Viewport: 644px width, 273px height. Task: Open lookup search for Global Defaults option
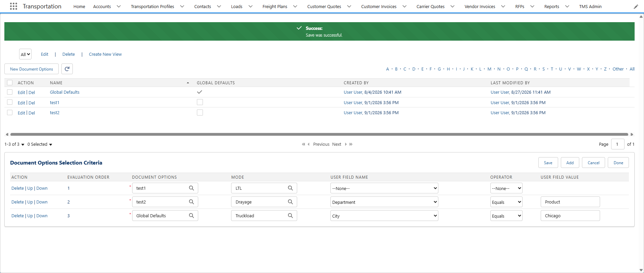tap(192, 216)
